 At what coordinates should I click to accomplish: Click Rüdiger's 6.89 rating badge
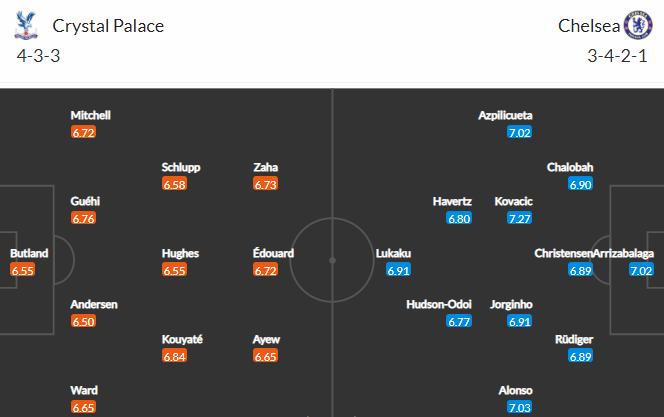coord(581,356)
